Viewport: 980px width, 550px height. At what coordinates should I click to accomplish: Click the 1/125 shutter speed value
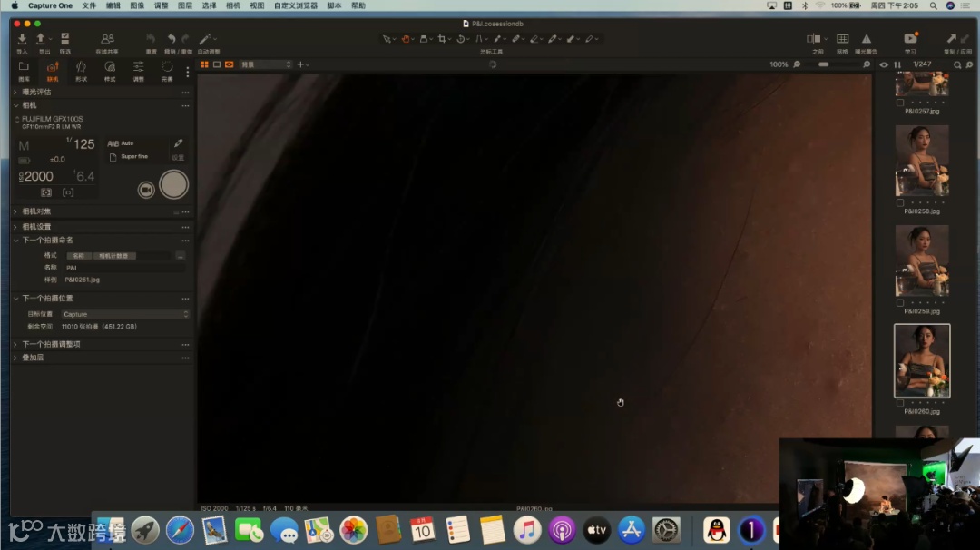[x=81, y=143]
